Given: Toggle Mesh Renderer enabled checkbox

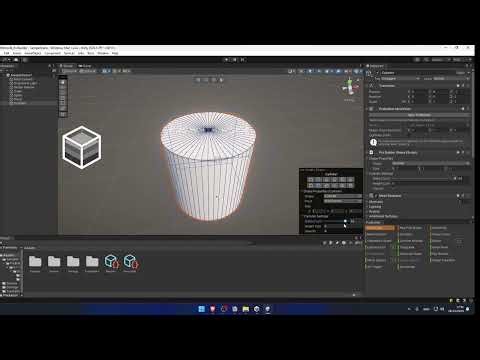Looking at the screenshot, I should tap(376, 196).
